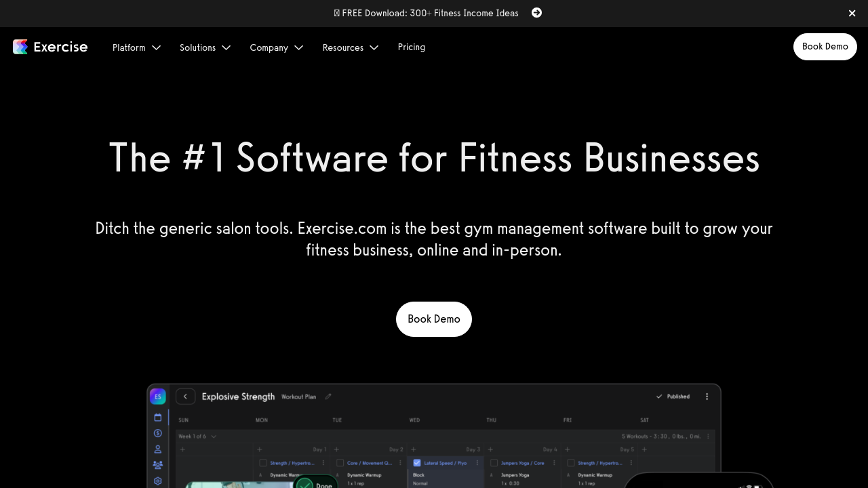Open the three-dot menu beside Published

point(707,396)
